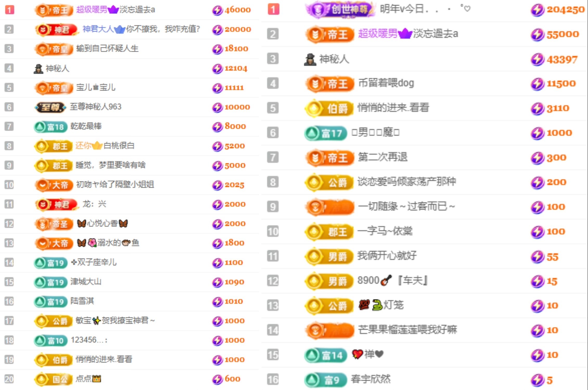
Task: Select 悄悄的进来.看看 in left list
Action: [x=104, y=360]
